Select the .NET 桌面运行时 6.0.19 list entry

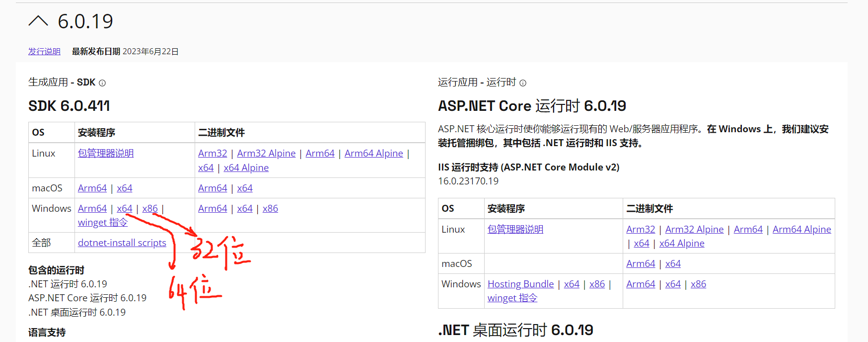(x=77, y=312)
